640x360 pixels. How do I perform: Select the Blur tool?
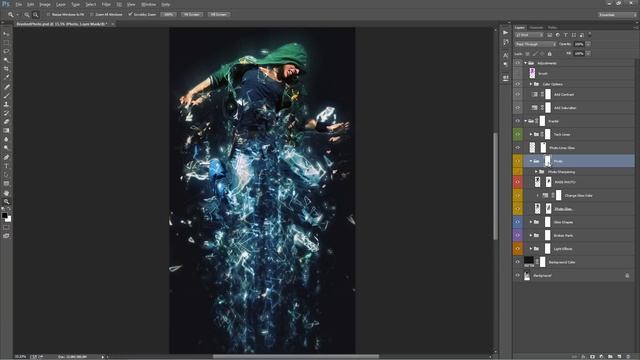pos(6,139)
